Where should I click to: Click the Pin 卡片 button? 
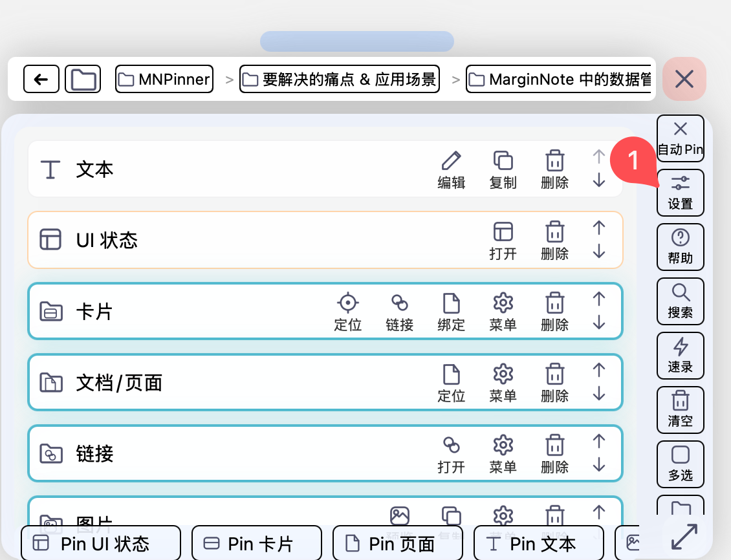[x=257, y=543]
